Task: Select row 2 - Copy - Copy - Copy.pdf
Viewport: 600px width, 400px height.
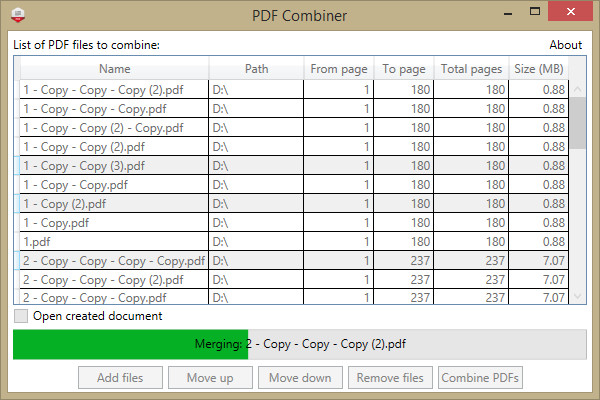Action: [x=294, y=297]
